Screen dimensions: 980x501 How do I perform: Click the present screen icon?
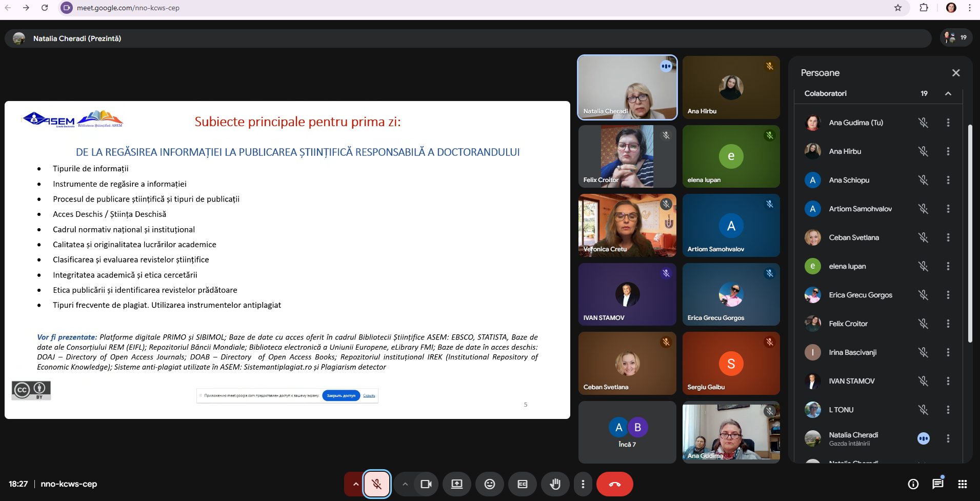tap(456, 484)
